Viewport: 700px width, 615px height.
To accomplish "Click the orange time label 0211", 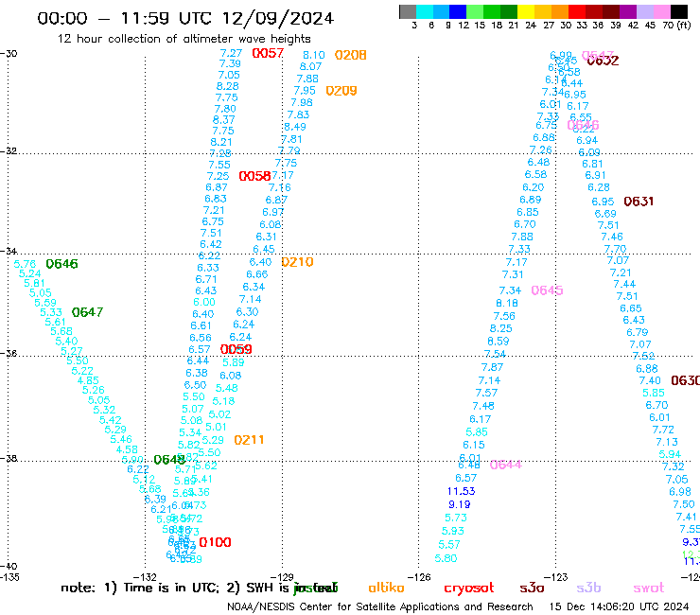I will tap(249, 440).
